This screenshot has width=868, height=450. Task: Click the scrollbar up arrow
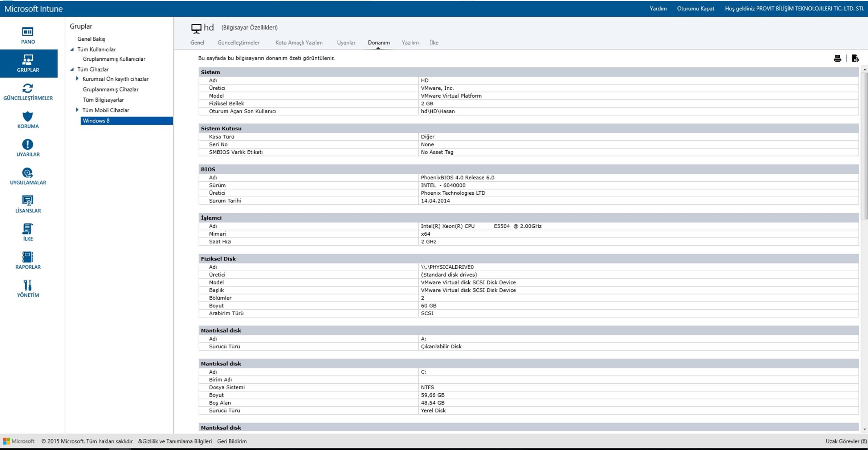[864, 69]
